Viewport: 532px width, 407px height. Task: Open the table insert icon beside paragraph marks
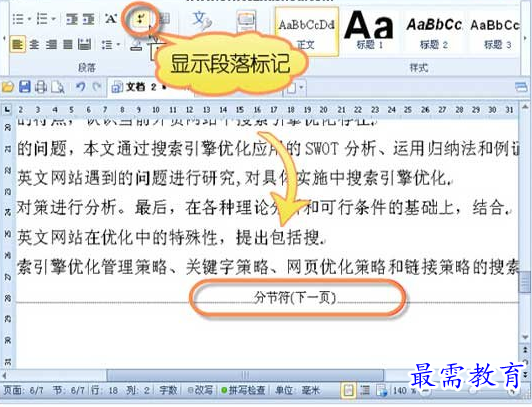165,19
